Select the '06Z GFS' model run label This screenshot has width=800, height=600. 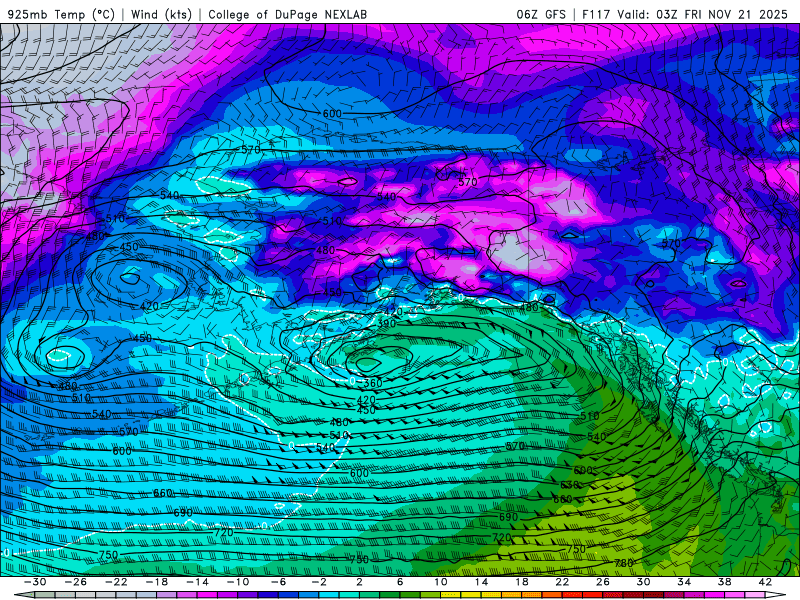coord(541,14)
